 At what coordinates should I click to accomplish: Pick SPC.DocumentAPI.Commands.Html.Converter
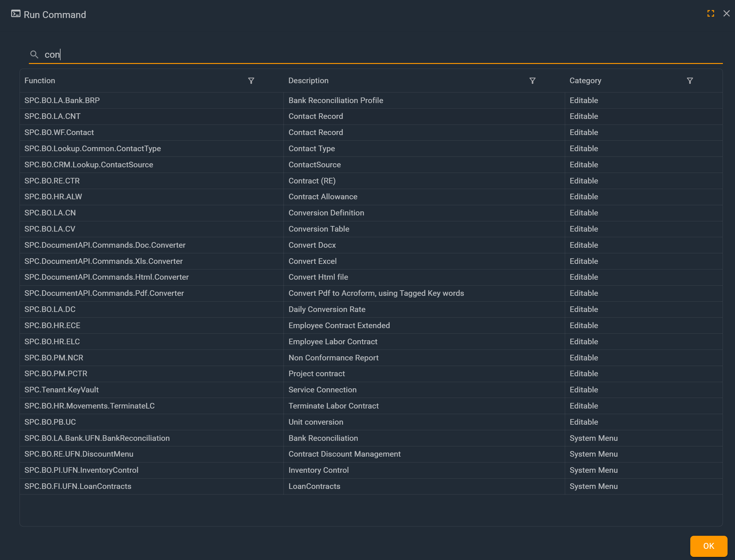(107, 277)
